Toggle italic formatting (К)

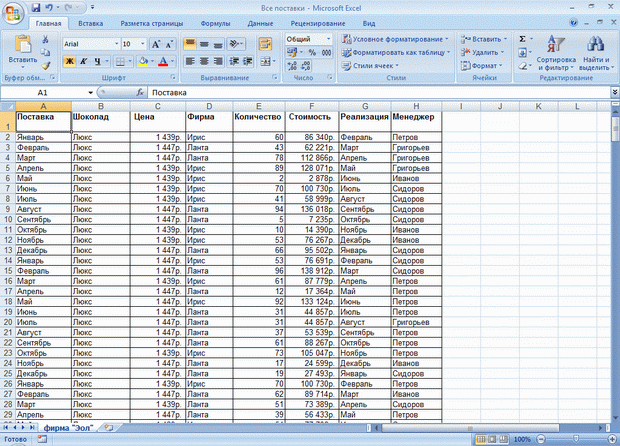pyautogui.click(x=83, y=61)
